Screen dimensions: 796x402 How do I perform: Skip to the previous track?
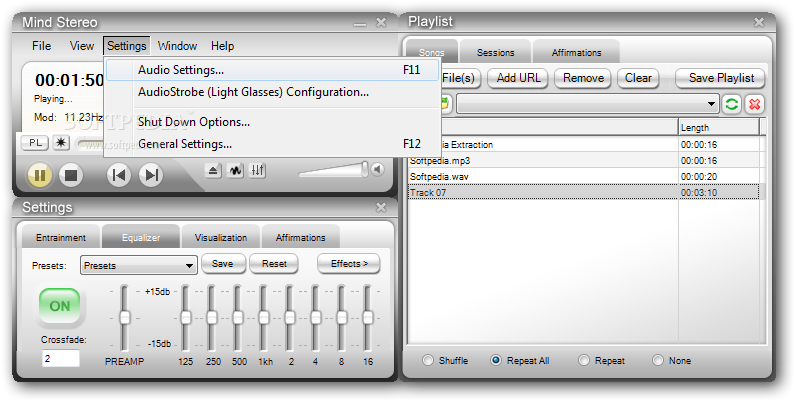(119, 175)
